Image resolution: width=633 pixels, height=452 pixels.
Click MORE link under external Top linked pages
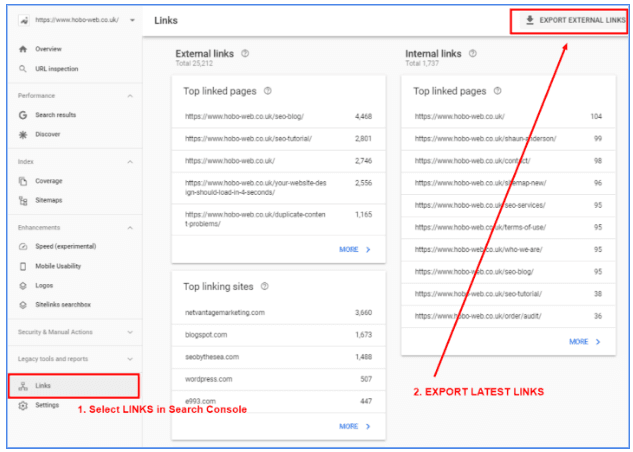point(349,249)
